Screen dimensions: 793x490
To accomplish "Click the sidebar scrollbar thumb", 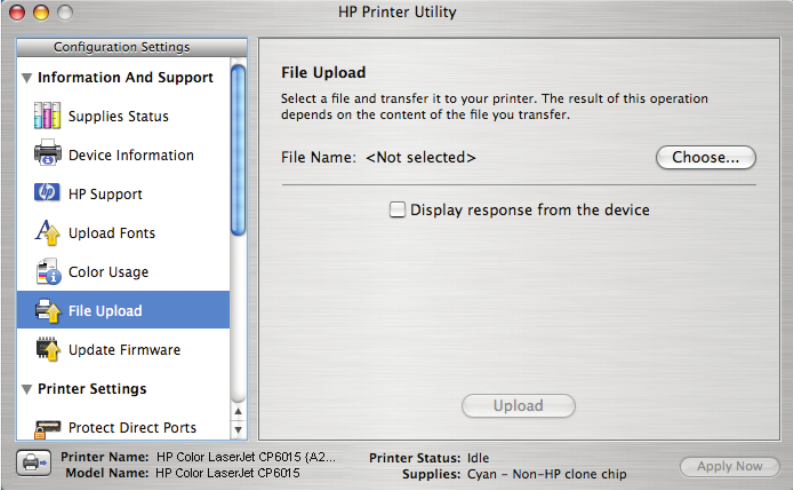I will pos(238,150).
